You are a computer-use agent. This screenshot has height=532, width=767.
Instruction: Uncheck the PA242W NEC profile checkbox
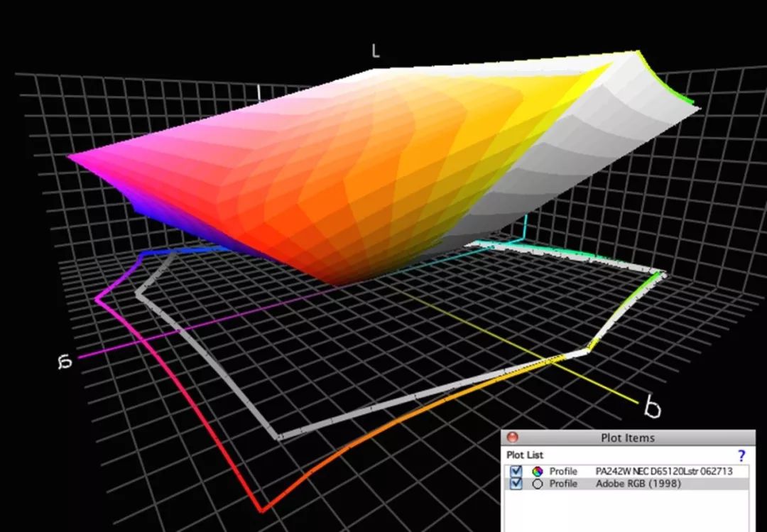(516, 471)
